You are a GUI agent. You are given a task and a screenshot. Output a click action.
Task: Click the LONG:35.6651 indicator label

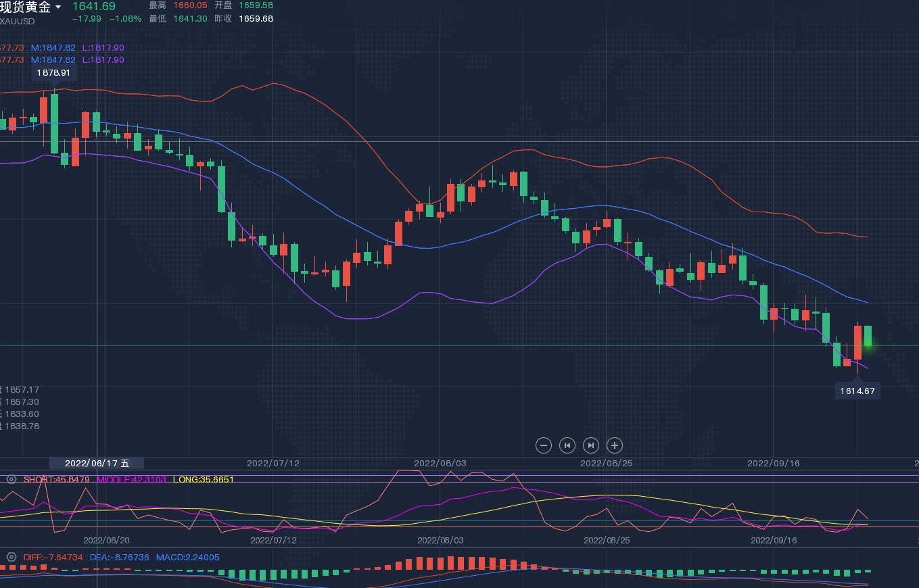[204, 479]
